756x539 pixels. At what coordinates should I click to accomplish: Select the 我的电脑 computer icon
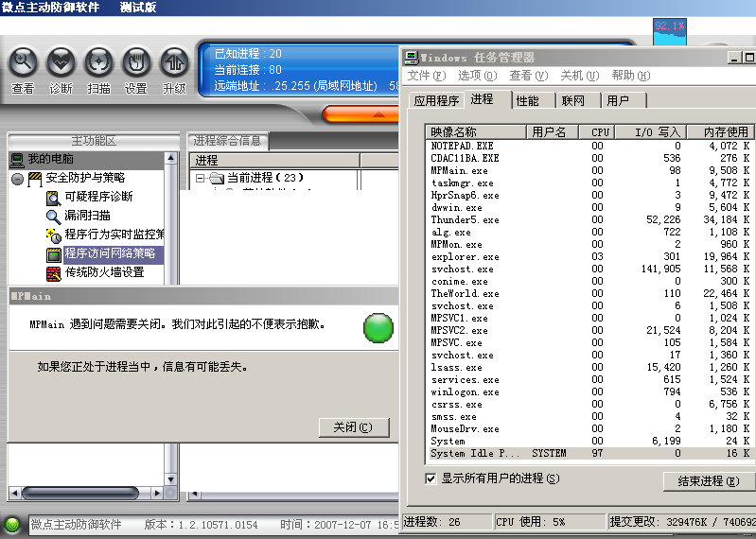pos(17,160)
